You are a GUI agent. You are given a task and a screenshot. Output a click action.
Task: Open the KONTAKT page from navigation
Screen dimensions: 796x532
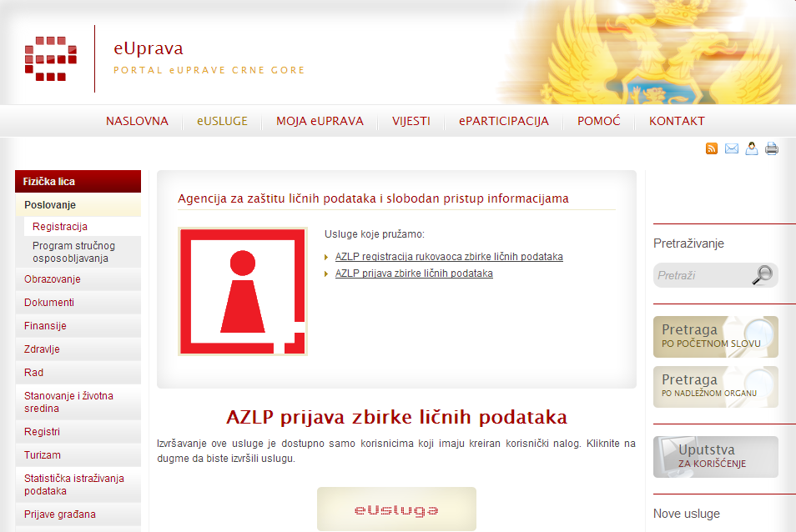click(x=677, y=121)
